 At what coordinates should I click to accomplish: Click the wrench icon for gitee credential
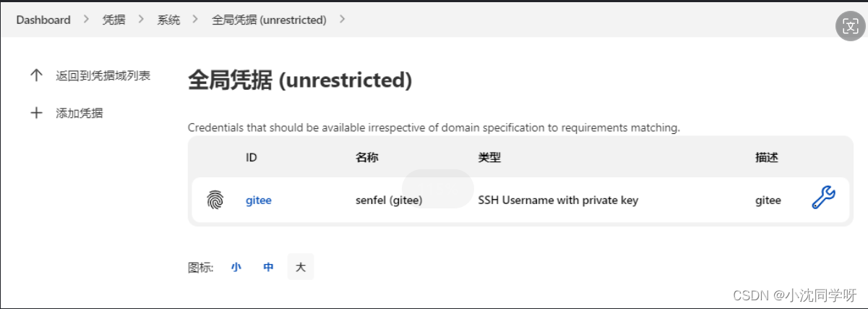pyautogui.click(x=824, y=198)
